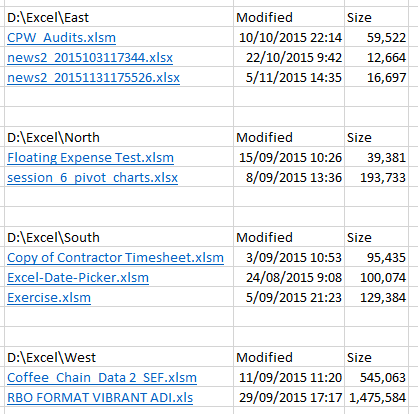Open session_6_pivot_charts.xlsx link

(x=92, y=178)
